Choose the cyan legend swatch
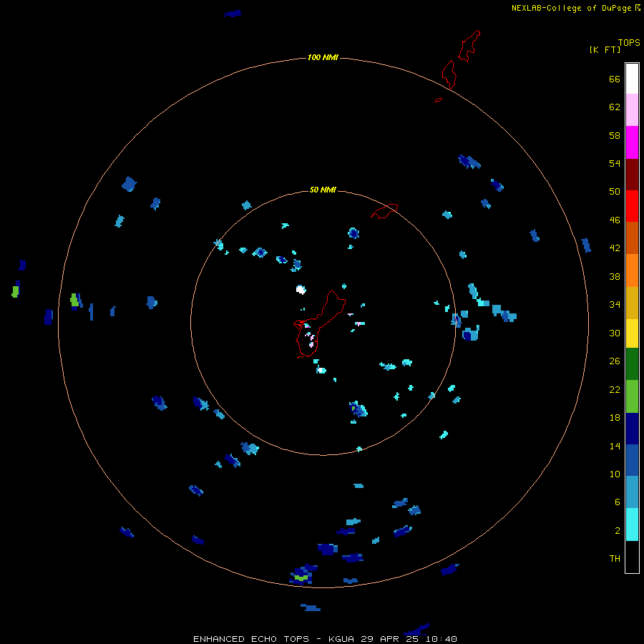The height and width of the screenshot is (644, 644). pyautogui.click(x=632, y=525)
